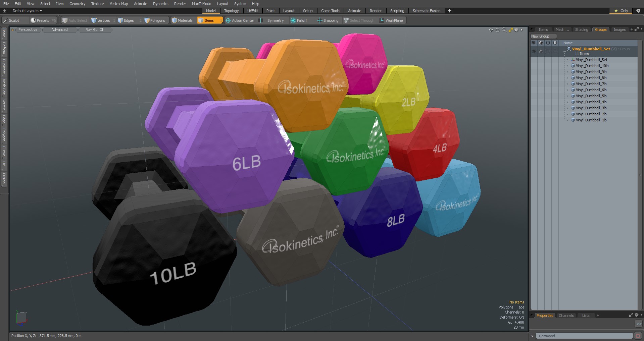The height and width of the screenshot is (341, 644).
Task: Add a tab next to Lists
Action: [597, 316]
